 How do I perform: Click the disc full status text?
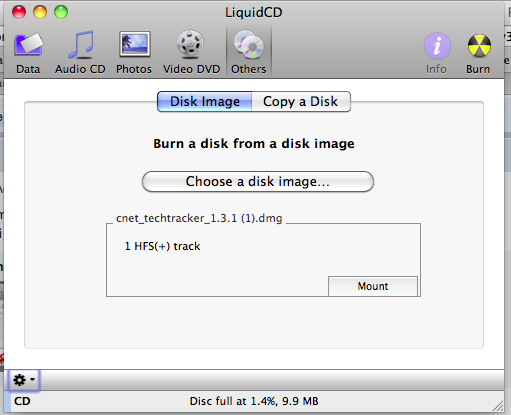coord(254,401)
